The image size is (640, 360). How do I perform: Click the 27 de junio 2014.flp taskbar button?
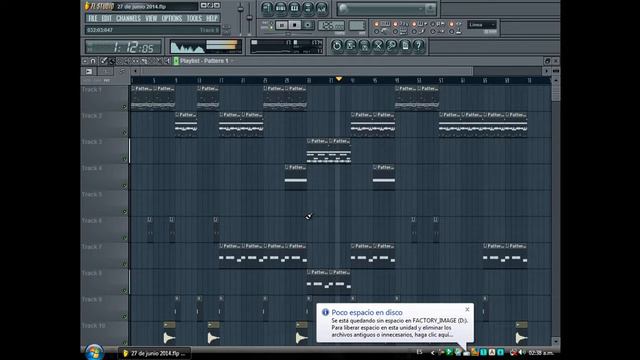154,353
